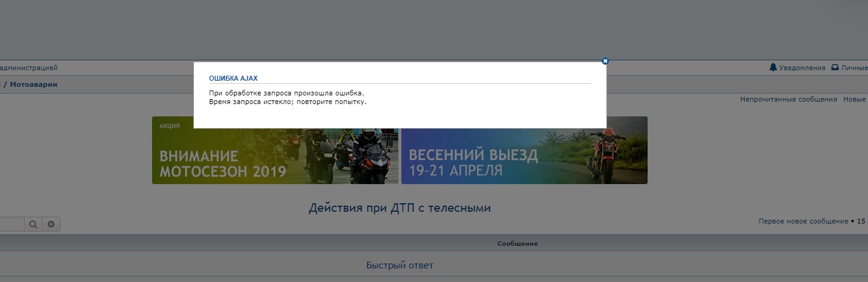Click the Быстрый ответ heading
The width and height of the screenshot is (868, 282).
(x=400, y=265)
